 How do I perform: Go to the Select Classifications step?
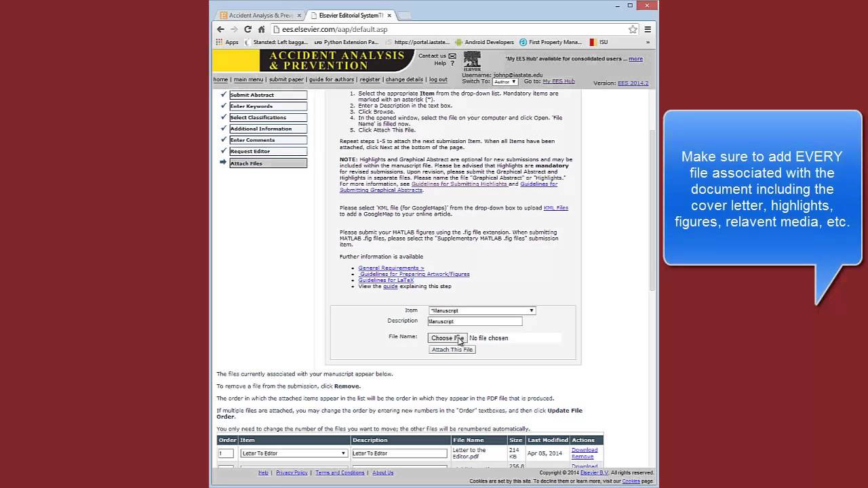(x=268, y=117)
